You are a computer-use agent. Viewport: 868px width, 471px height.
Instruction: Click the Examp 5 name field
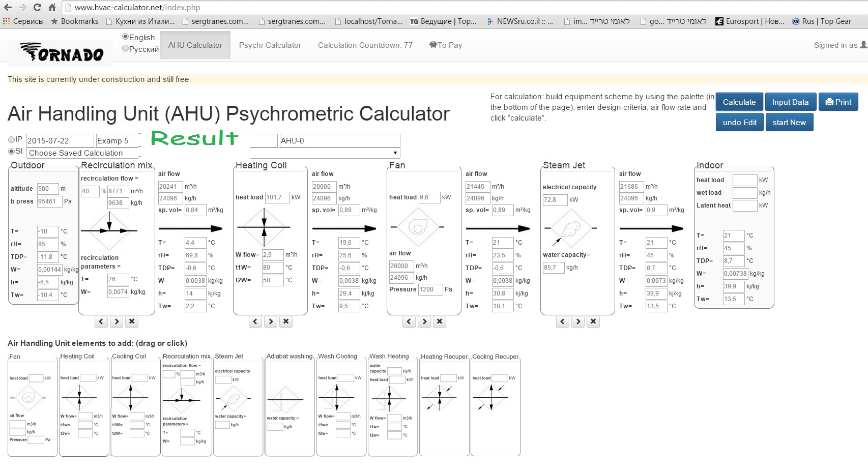click(117, 140)
